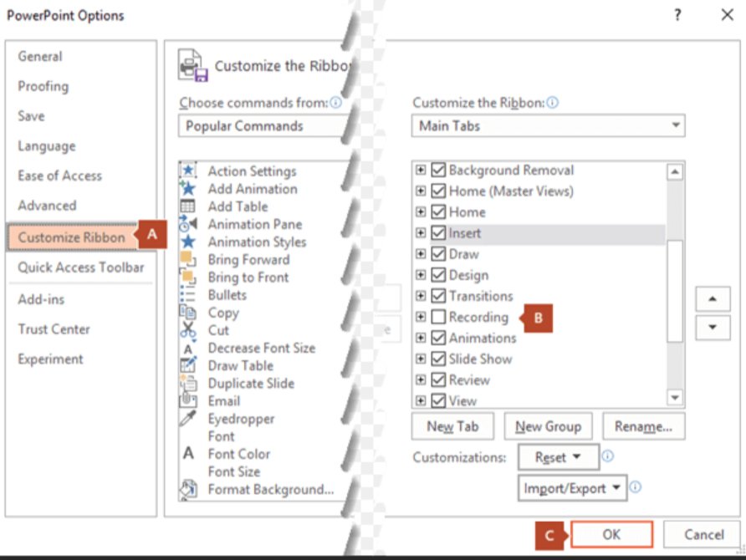
Task: Enable the Recording tab checkbox
Action: (438, 317)
